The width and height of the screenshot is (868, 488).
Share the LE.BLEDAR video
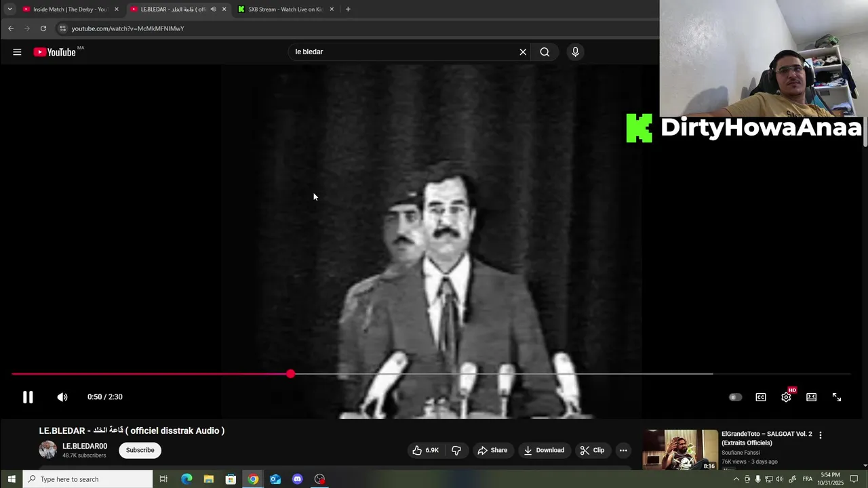[492, 450]
